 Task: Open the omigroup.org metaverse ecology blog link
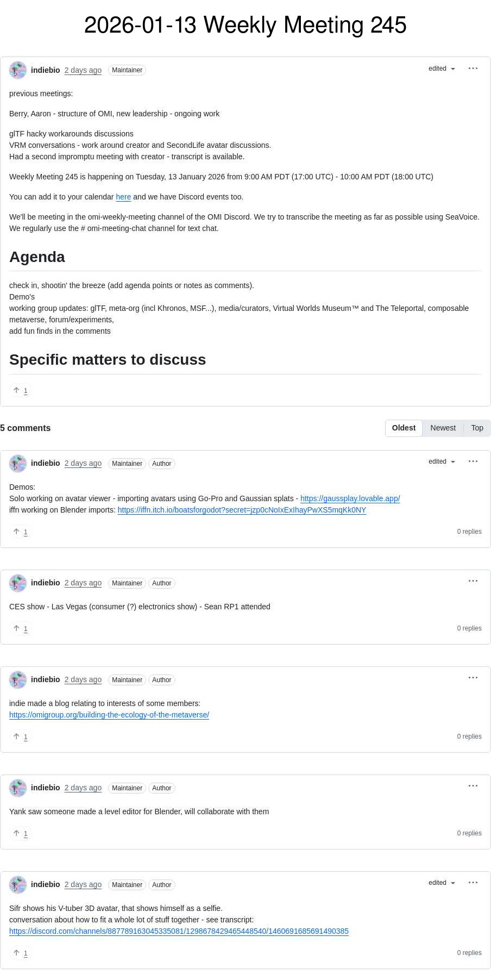point(109,715)
